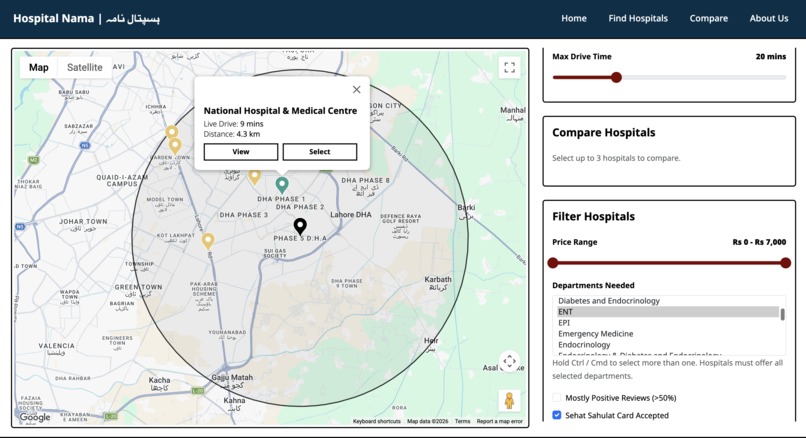Select Endocrinology department option
Screen dimensions: 806x438
(668, 345)
